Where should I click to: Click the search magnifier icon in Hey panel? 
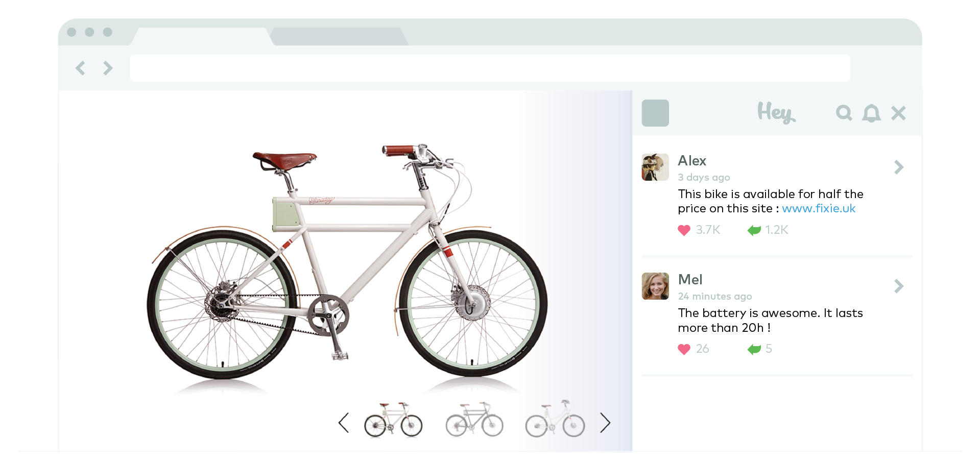click(844, 113)
